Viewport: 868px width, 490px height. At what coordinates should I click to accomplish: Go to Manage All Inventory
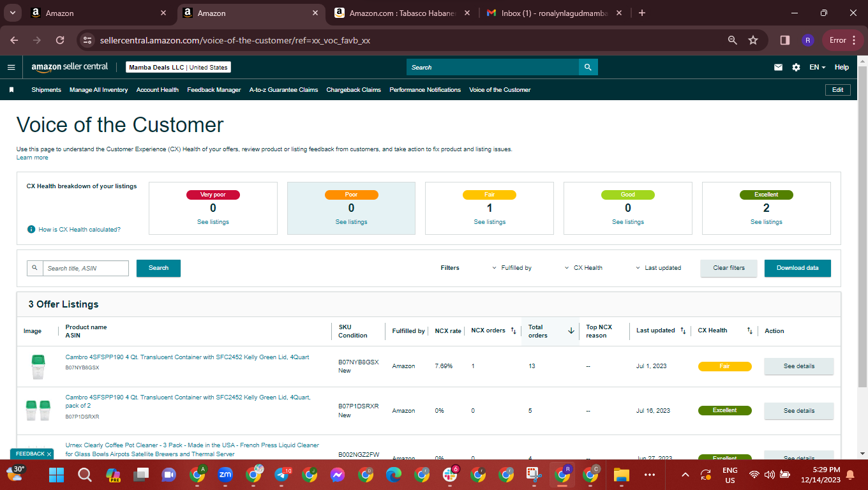99,90
